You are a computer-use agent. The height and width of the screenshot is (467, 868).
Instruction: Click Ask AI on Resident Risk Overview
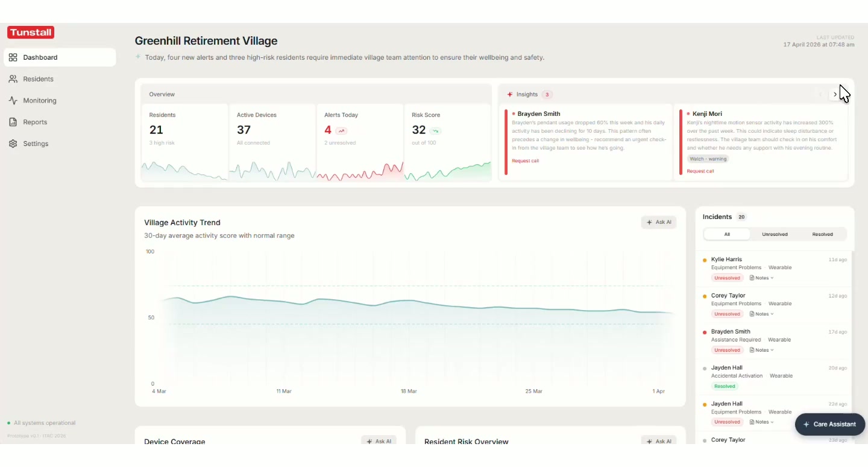659,441
